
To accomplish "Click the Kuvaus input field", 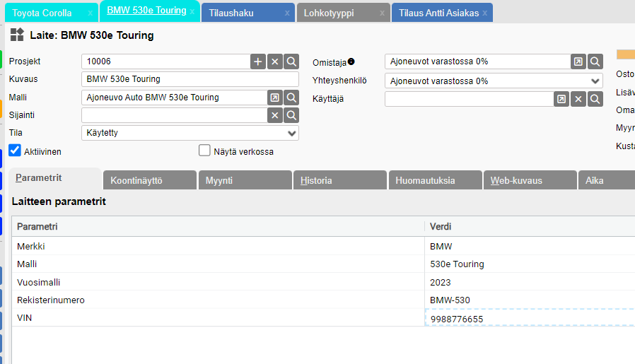I will [x=190, y=79].
